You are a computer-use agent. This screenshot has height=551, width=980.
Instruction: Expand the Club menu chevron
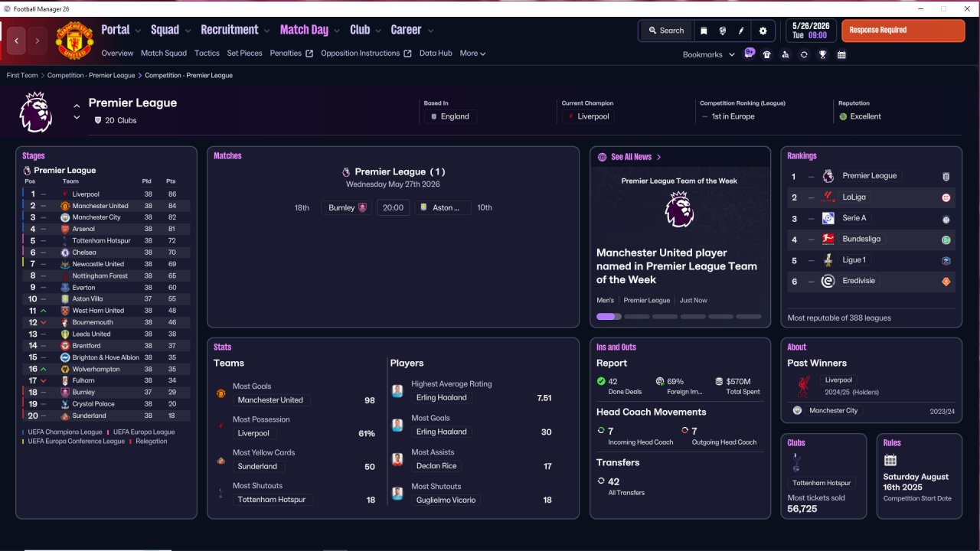pos(378,31)
